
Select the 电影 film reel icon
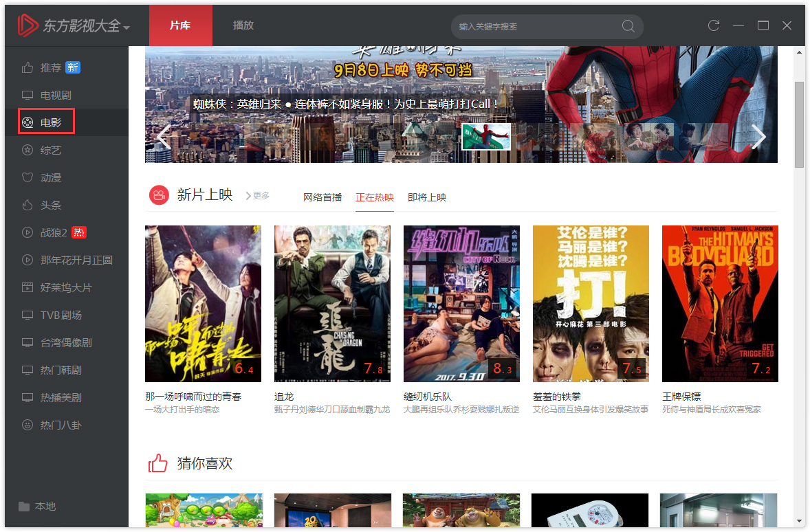tap(28, 122)
